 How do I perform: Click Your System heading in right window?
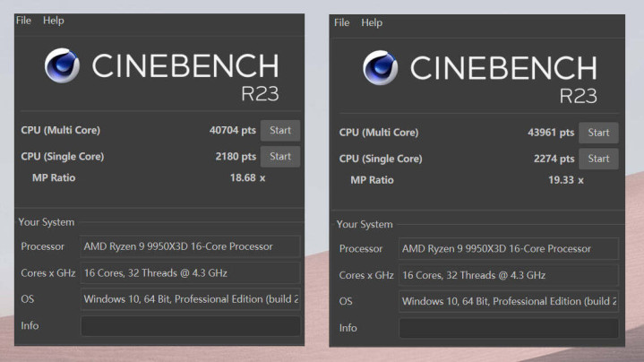pyautogui.click(x=365, y=225)
